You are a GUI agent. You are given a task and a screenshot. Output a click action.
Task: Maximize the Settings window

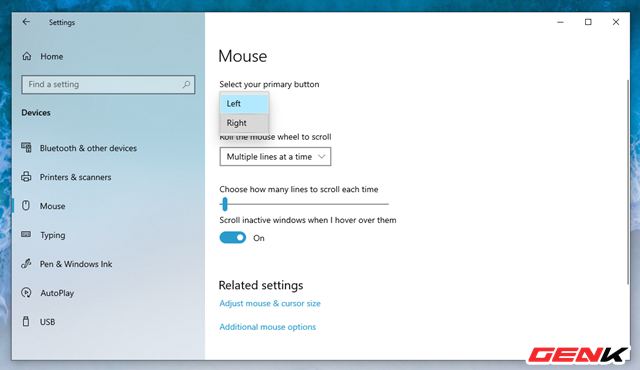click(588, 22)
